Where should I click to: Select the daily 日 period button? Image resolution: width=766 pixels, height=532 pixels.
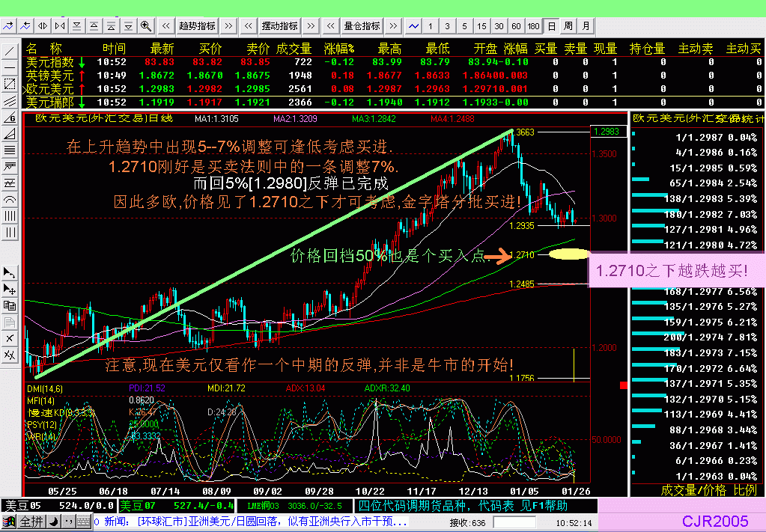pos(552,26)
